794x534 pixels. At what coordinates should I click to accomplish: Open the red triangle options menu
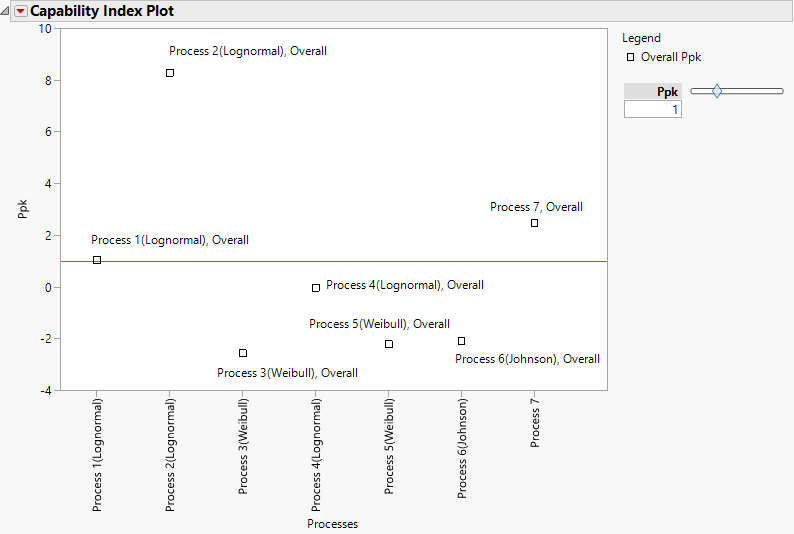coord(20,11)
